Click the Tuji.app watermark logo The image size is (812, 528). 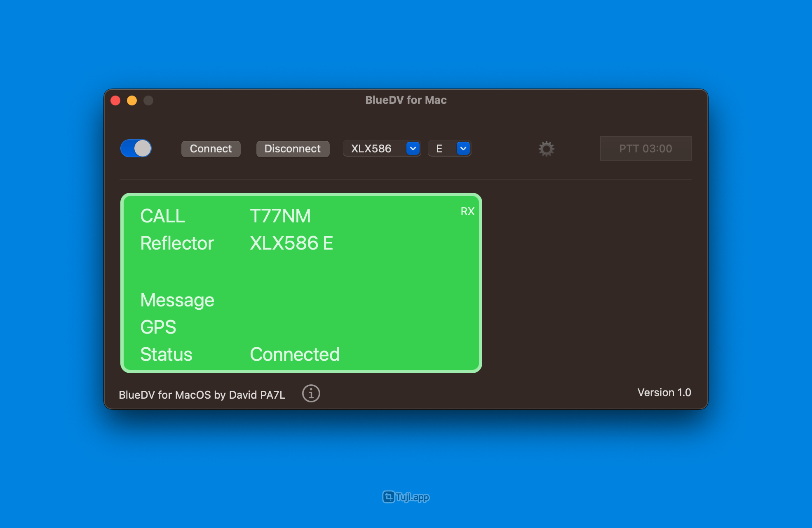pyautogui.click(x=406, y=497)
